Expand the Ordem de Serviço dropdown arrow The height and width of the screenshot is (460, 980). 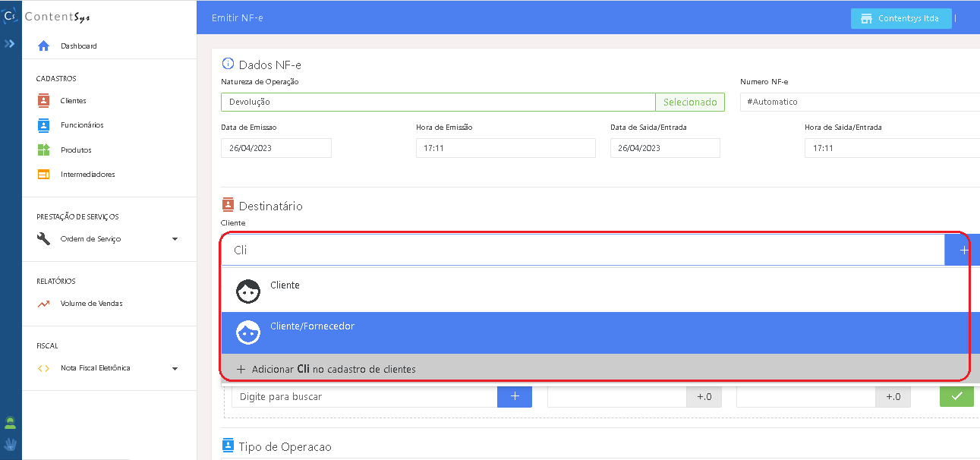[x=175, y=239]
